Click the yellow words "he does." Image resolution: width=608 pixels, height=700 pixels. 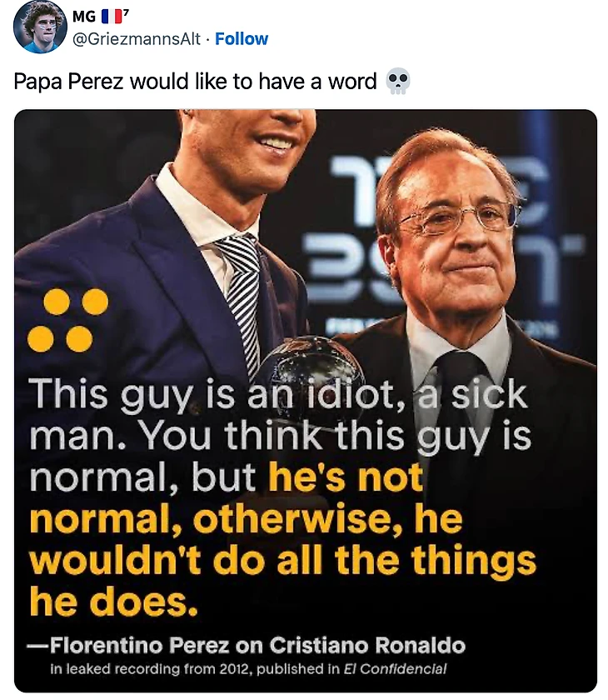114,602
